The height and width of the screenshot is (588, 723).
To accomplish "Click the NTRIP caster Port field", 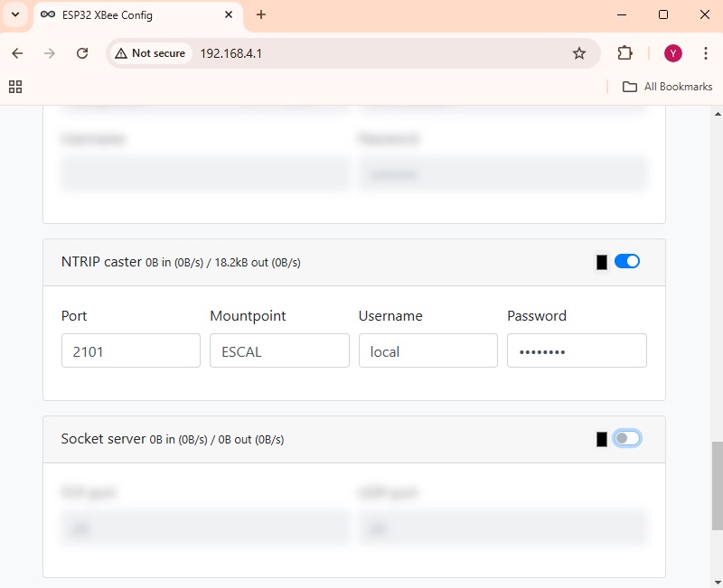I will coord(131,350).
